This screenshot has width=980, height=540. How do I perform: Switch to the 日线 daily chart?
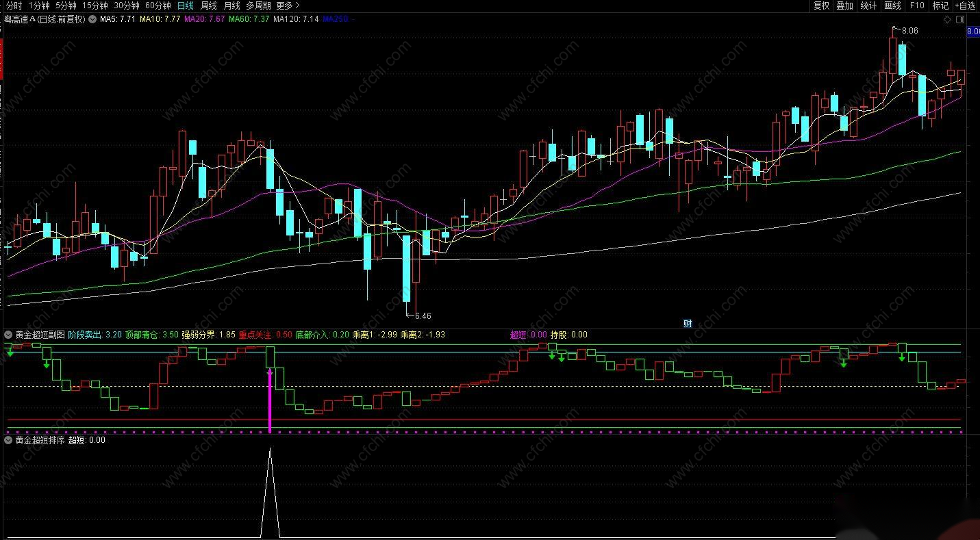pos(185,5)
